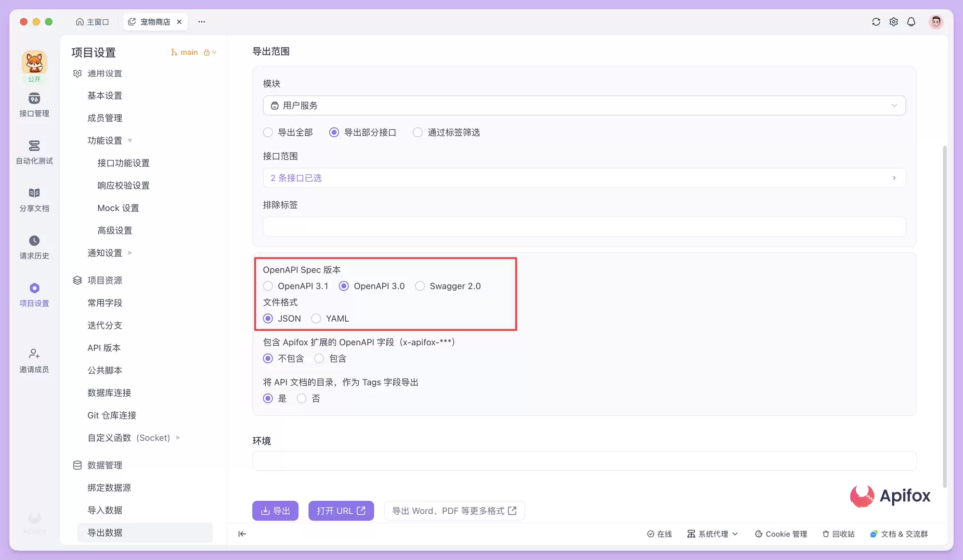
Task: Select 是 for Tags export
Action: click(268, 399)
